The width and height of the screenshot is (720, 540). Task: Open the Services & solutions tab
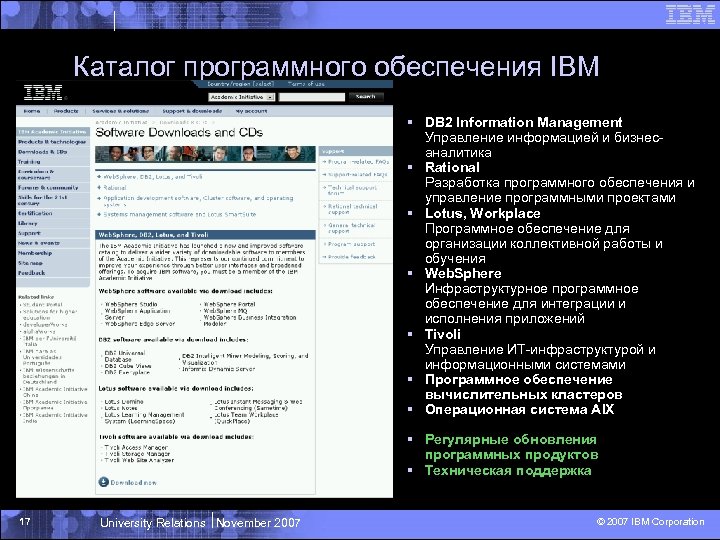[x=120, y=111]
